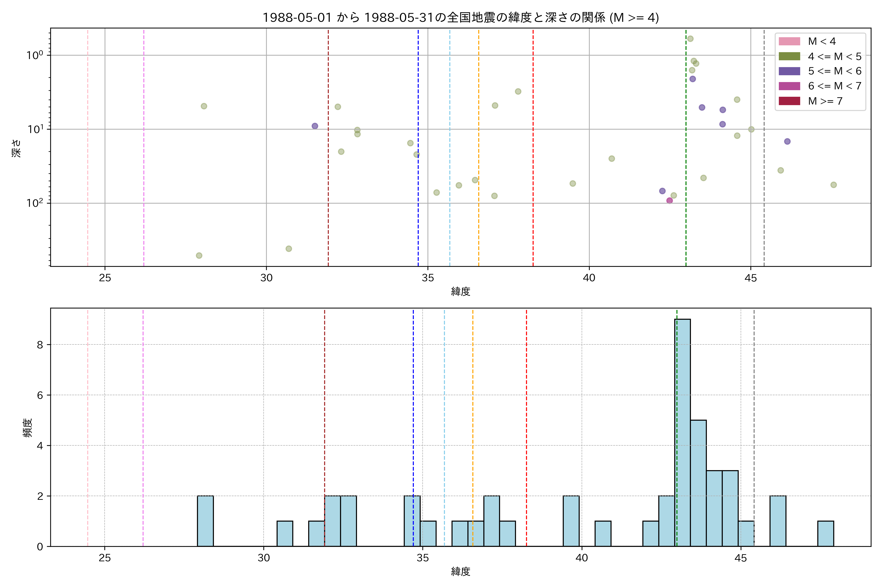Select the leftmost histogram bar near latitude 28
The height and width of the screenshot is (588, 882).
click(205, 521)
